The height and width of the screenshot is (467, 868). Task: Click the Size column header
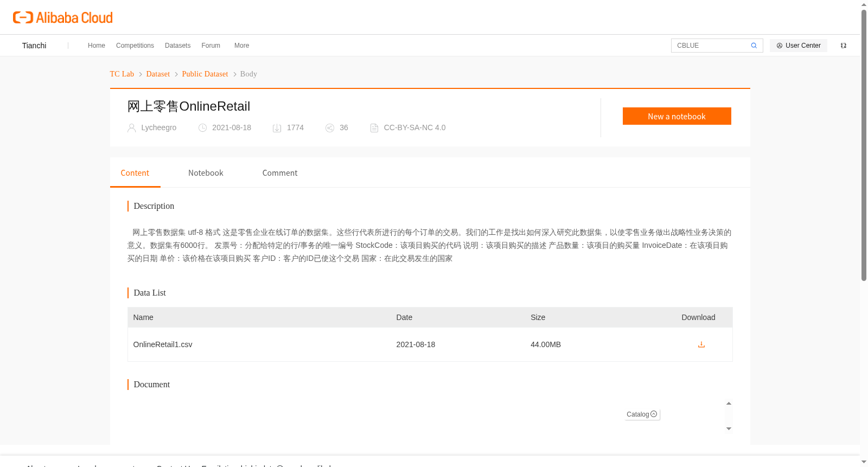click(x=538, y=317)
